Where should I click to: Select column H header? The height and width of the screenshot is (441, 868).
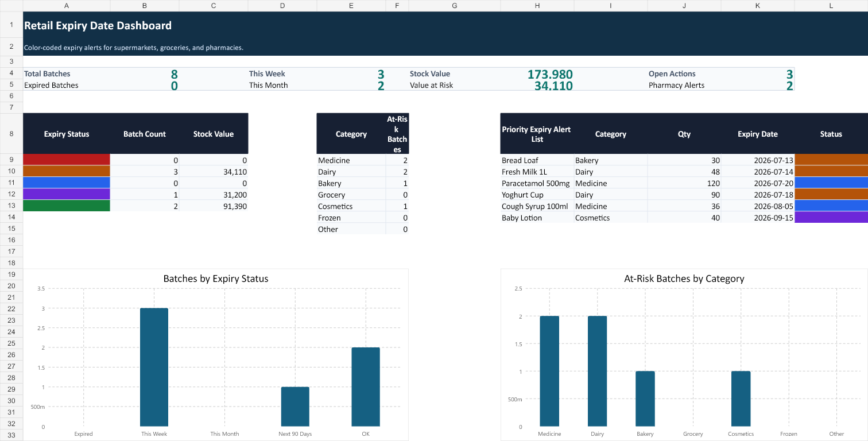click(537, 5)
